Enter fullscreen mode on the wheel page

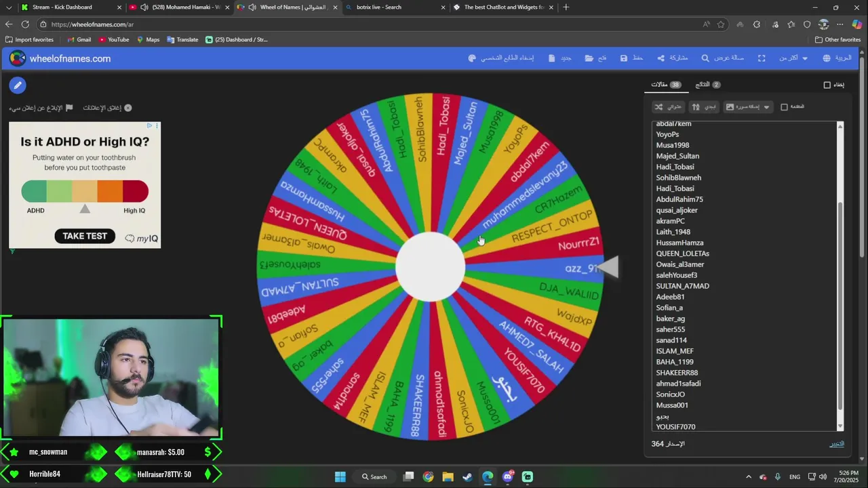(x=762, y=58)
